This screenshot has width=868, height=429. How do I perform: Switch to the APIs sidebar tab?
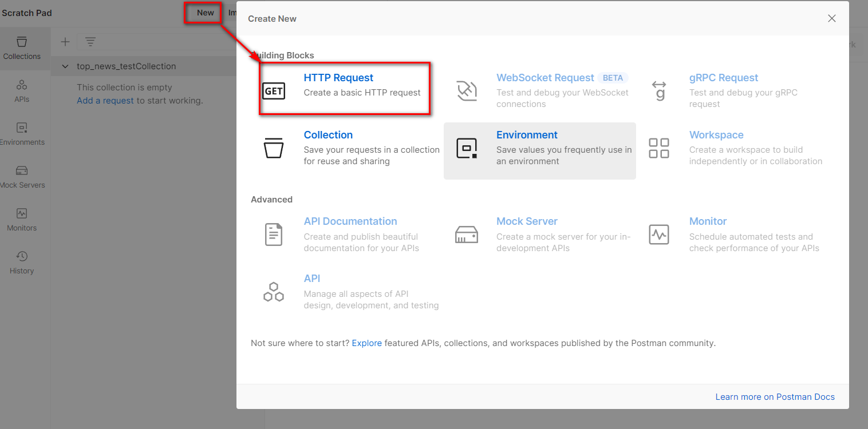pyautogui.click(x=22, y=91)
